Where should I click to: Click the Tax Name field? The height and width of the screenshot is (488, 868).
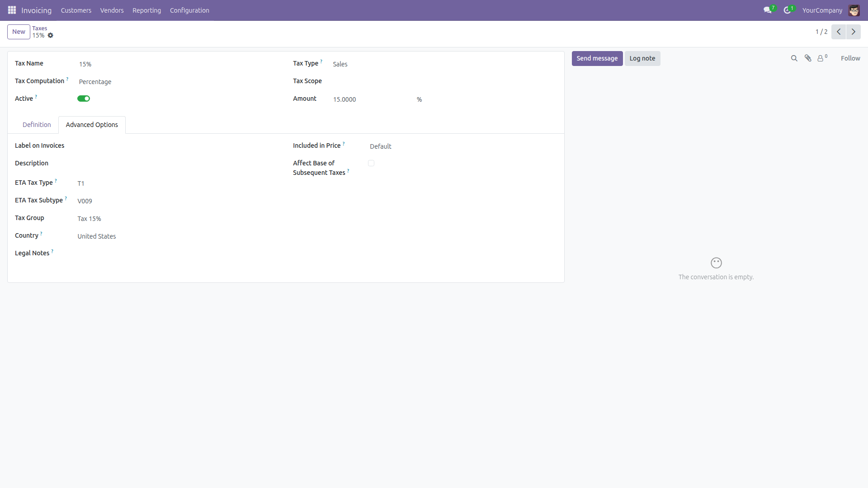pos(179,64)
